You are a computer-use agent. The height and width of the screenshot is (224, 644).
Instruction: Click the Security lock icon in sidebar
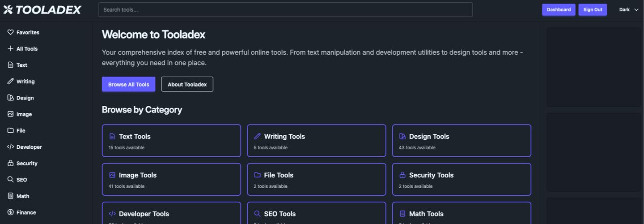(11, 163)
